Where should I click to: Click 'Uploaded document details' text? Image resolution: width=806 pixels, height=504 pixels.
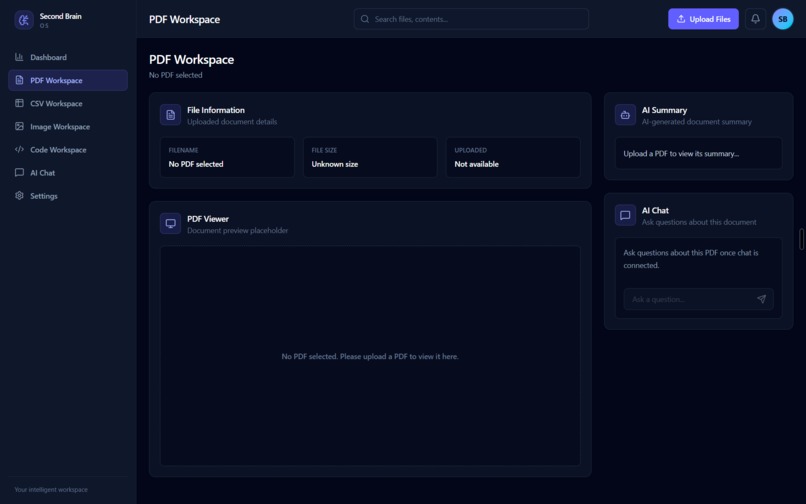point(232,122)
